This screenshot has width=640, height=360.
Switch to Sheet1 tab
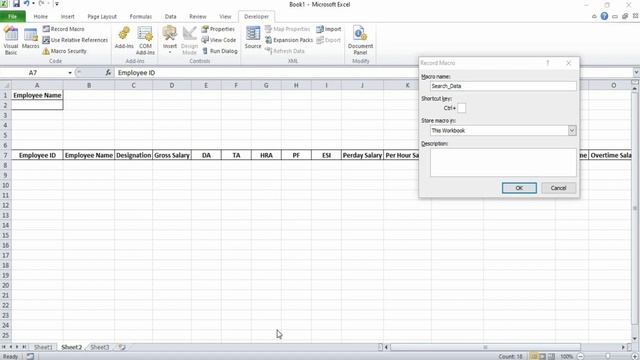(x=43, y=347)
